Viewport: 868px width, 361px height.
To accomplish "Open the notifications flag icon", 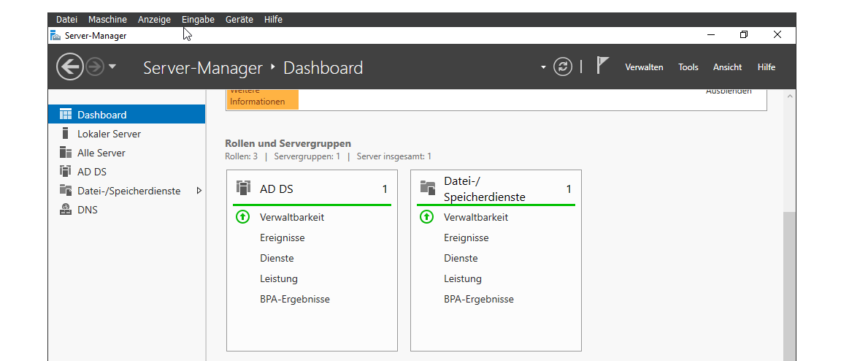I will [x=602, y=65].
